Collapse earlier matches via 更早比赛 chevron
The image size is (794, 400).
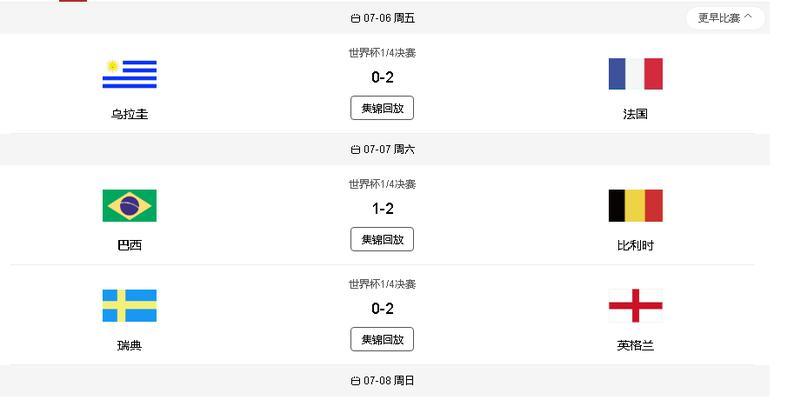click(748, 17)
